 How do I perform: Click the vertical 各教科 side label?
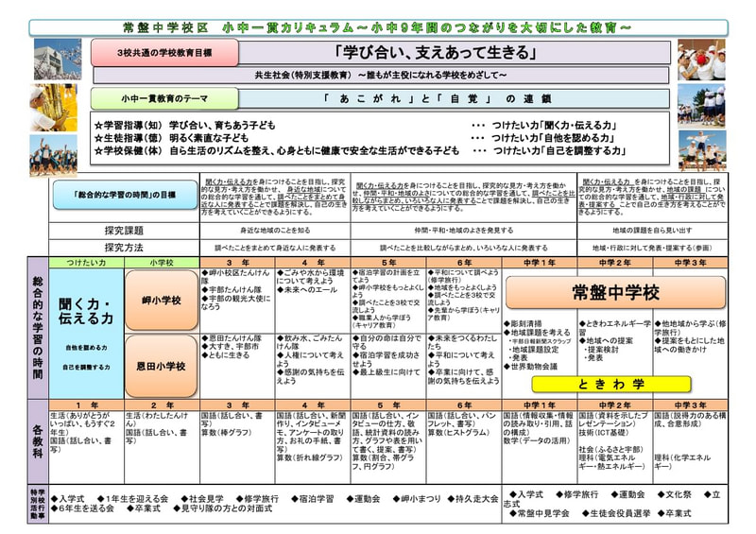(38, 441)
